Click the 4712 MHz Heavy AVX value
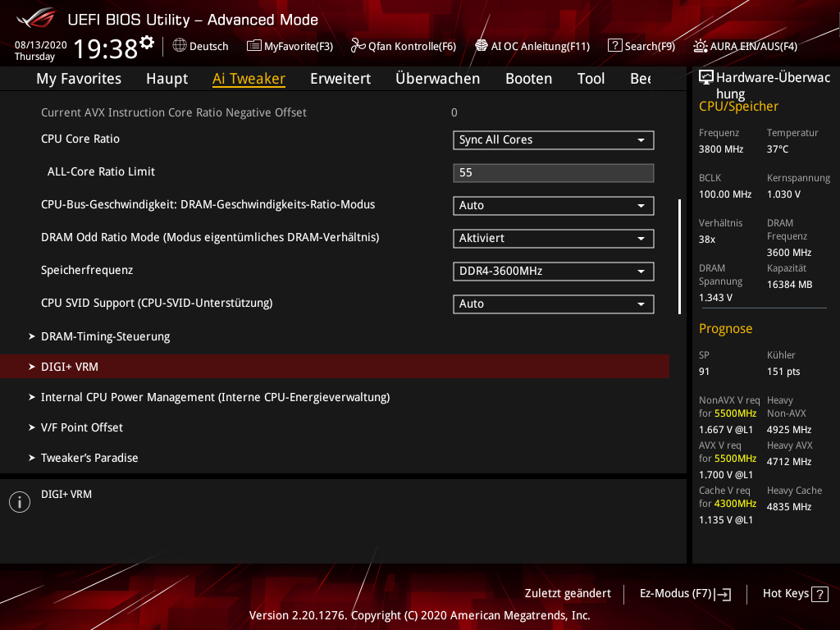 [789, 462]
